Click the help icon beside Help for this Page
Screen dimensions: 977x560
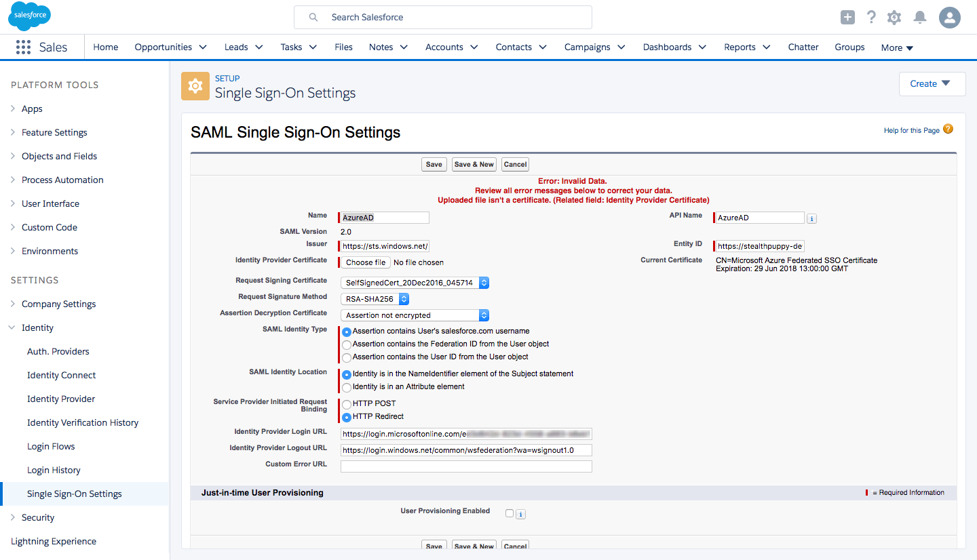click(948, 129)
